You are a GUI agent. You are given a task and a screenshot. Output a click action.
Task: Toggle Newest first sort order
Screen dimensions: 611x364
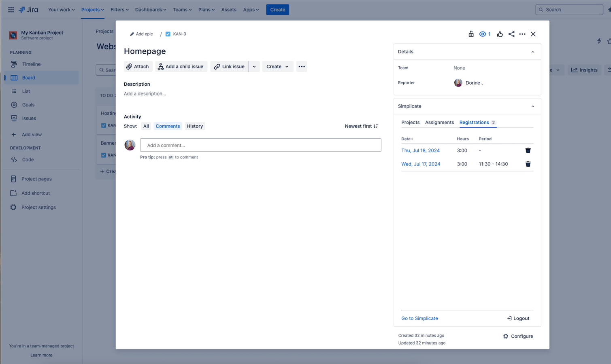tap(362, 126)
